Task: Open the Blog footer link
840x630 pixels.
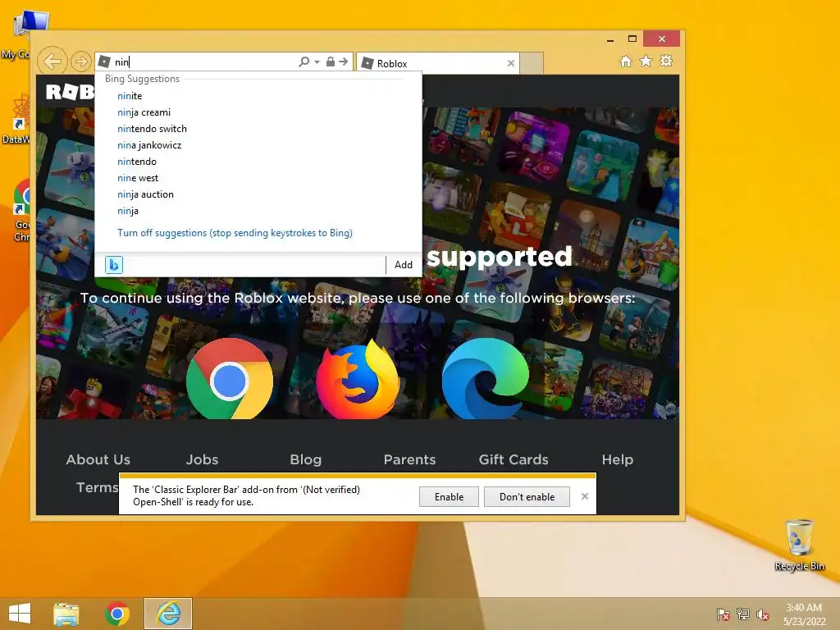Action: [306, 459]
